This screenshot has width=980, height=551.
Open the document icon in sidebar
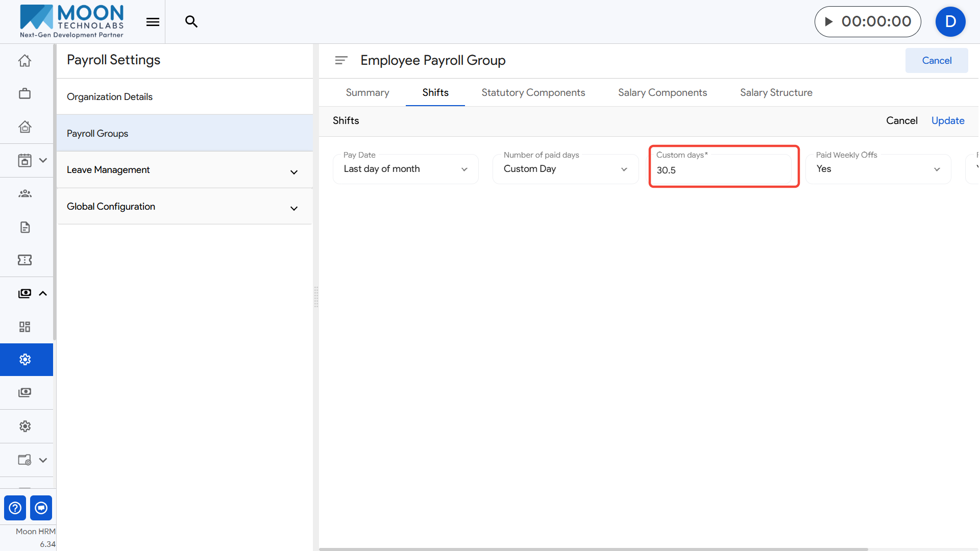pos(24,227)
